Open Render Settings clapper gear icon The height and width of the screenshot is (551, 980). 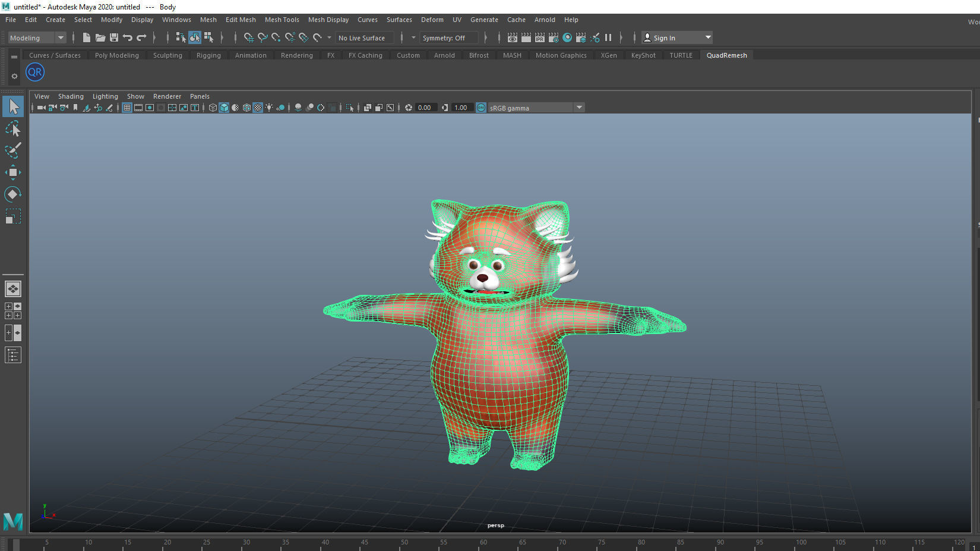point(554,37)
